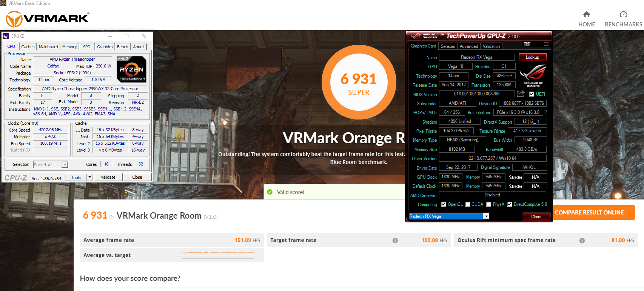
Task: Click the CPU-Z app icon in title bar
Action: pyautogui.click(x=6, y=36)
